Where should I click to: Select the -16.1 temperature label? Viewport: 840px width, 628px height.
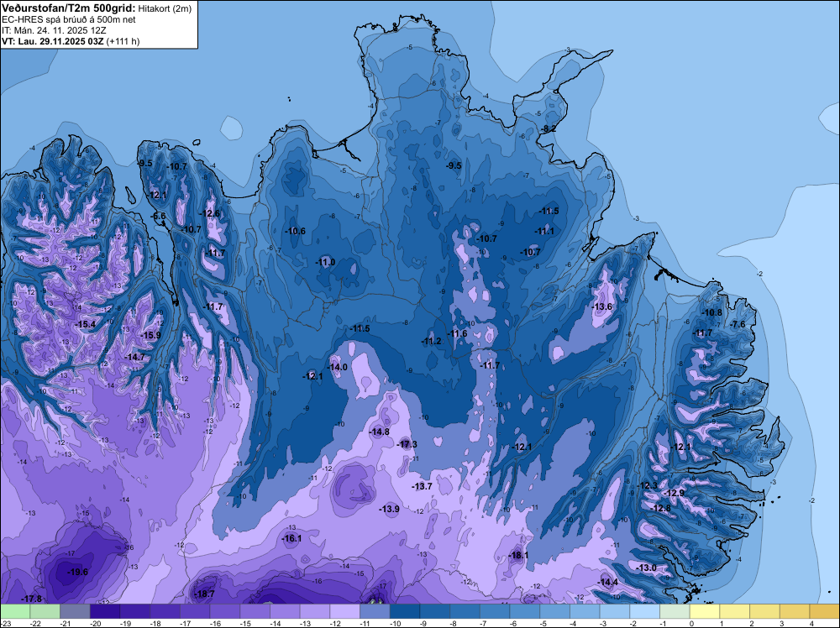(291, 539)
